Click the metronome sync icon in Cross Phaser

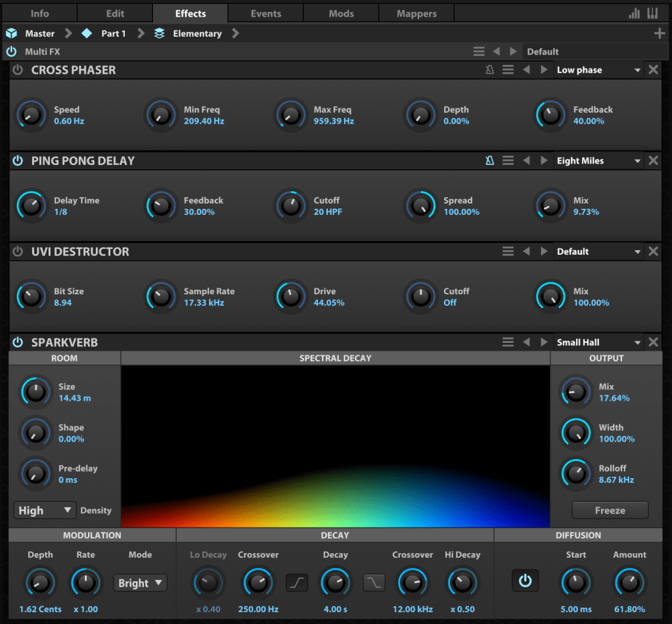tap(489, 70)
